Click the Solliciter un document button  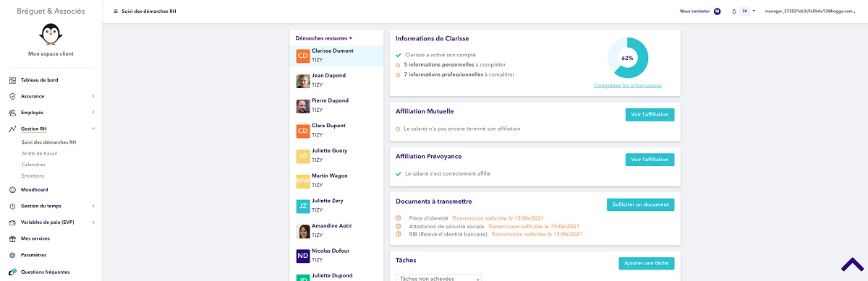coord(640,204)
